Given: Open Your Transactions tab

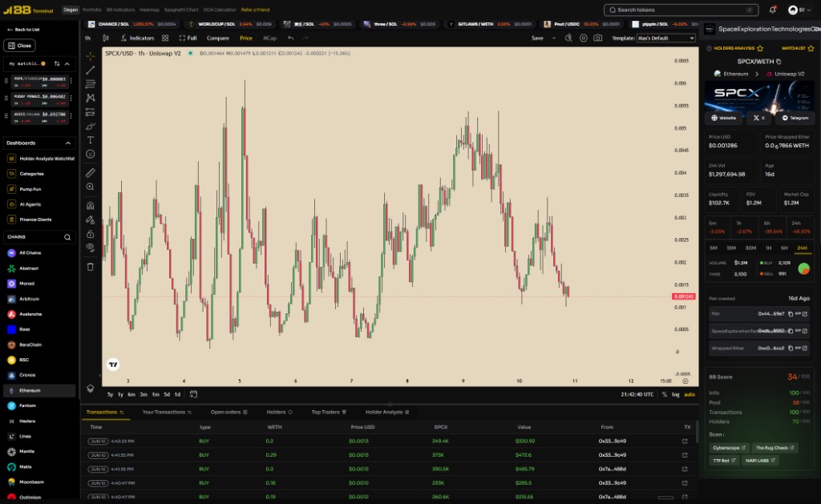Looking at the screenshot, I should [167, 412].
